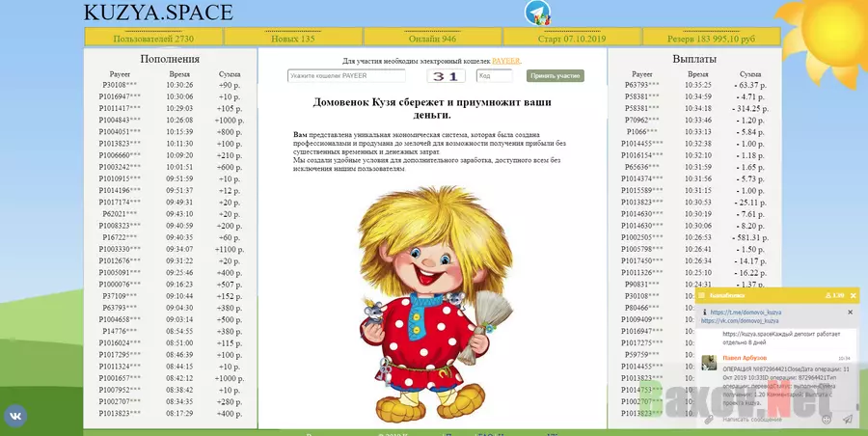Click deposit row P1000076*** +507 р.
This screenshot has height=436, width=868.
[171, 285]
